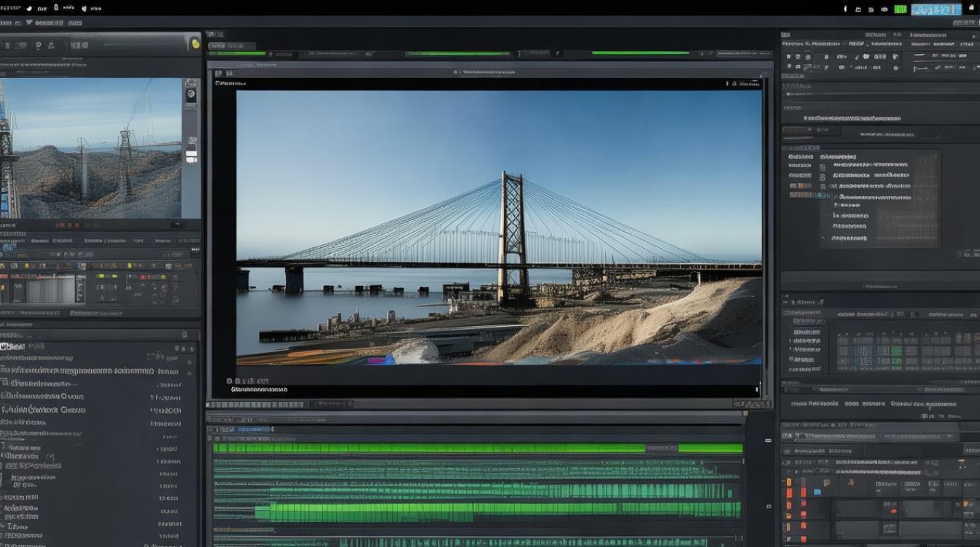Viewport: 980px width, 547px height.
Task: Click the small icon right of the timeline tracks
Action: tap(768, 441)
